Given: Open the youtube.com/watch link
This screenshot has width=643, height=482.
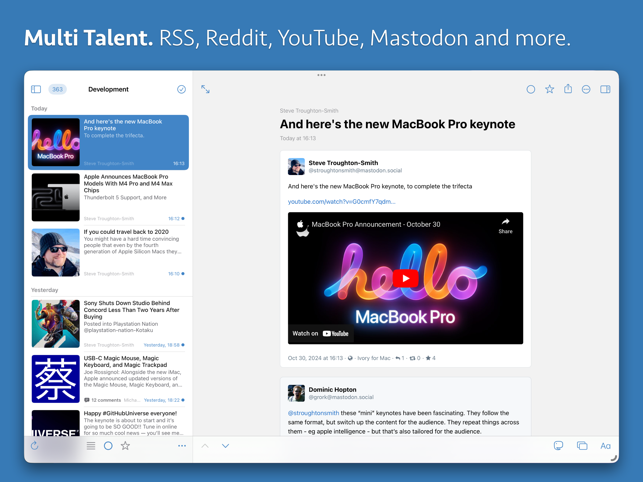Looking at the screenshot, I should [342, 201].
